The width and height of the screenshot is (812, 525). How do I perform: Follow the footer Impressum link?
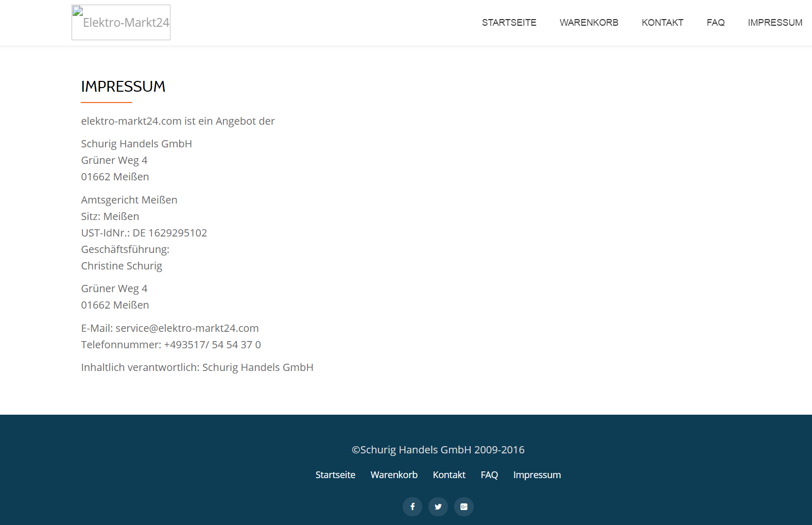(x=537, y=475)
